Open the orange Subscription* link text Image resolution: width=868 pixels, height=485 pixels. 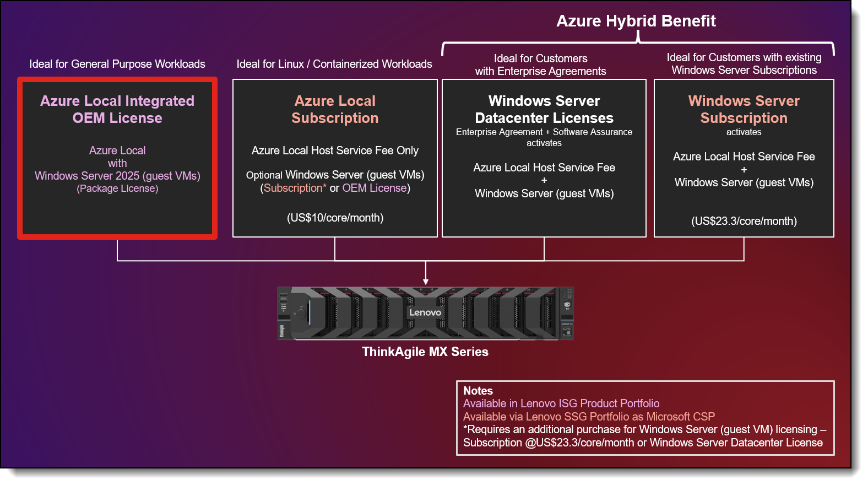[295, 188]
